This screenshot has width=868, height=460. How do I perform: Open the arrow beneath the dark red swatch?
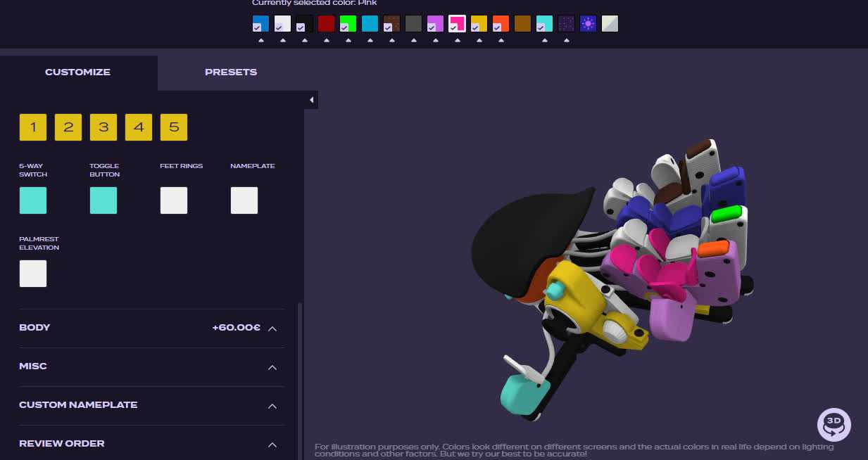[326, 41]
